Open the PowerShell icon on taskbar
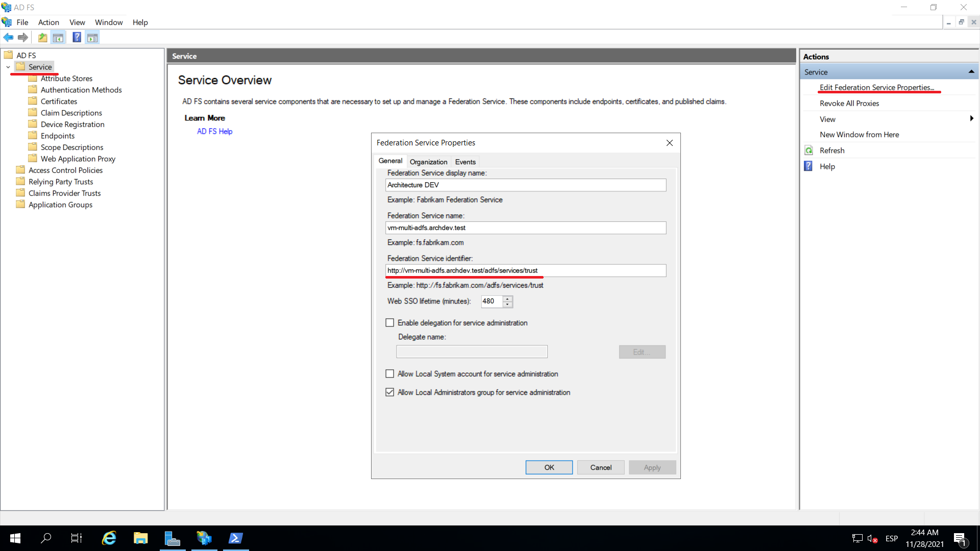This screenshot has width=980, height=551. pos(235,538)
